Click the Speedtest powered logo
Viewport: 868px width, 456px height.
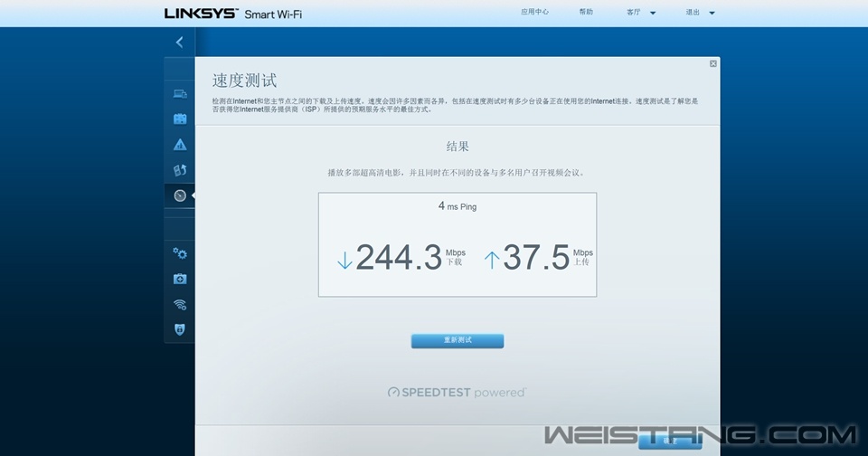[457, 393]
